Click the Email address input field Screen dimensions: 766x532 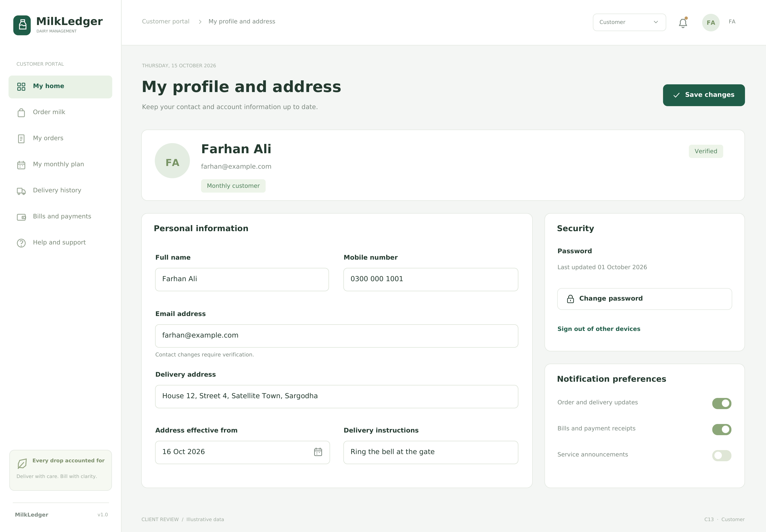(x=337, y=336)
